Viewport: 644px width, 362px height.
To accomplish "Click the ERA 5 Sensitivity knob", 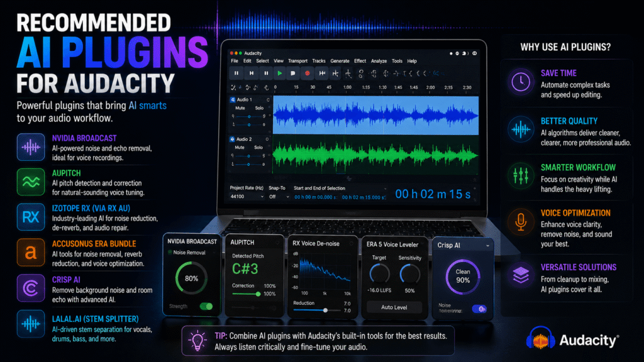I will click(x=409, y=274).
